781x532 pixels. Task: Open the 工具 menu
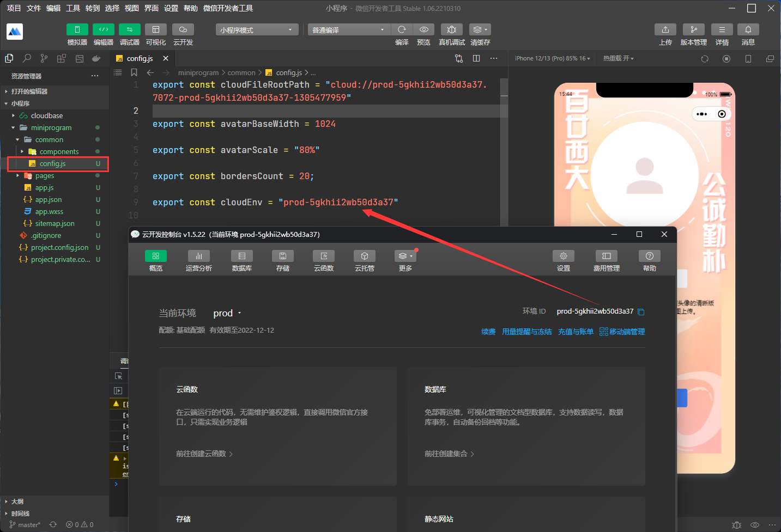click(73, 8)
